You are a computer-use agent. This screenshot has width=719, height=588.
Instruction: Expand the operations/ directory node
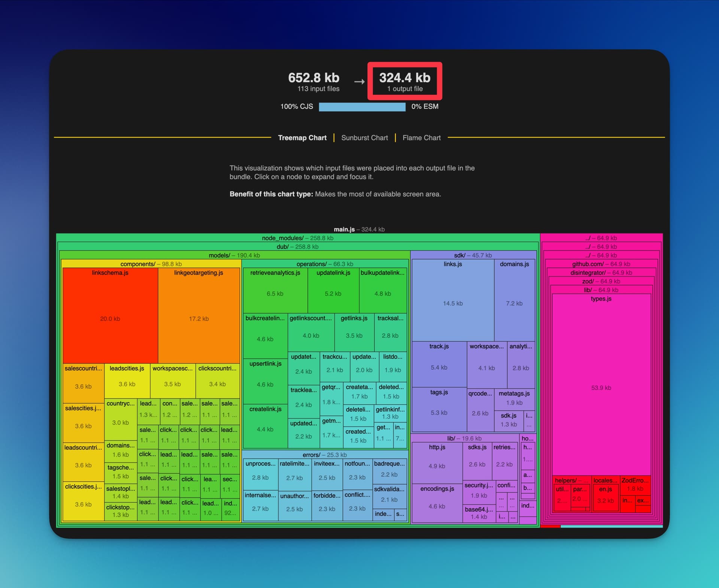click(325, 264)
